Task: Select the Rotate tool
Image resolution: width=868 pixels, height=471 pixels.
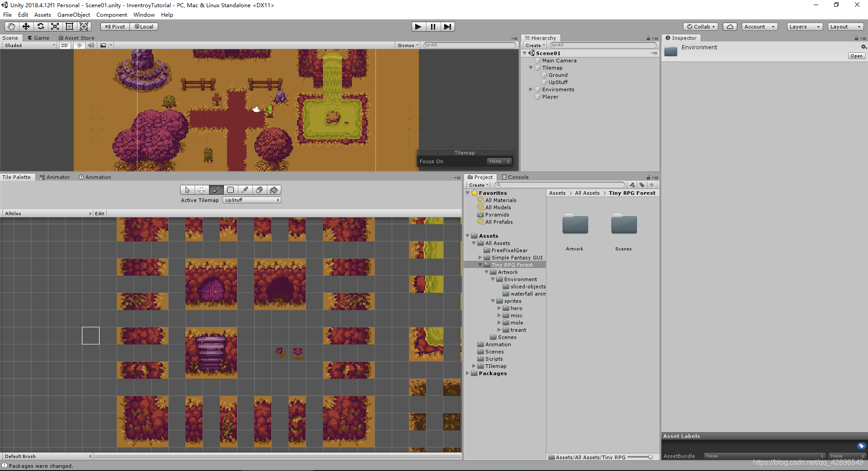Action: 40,26
